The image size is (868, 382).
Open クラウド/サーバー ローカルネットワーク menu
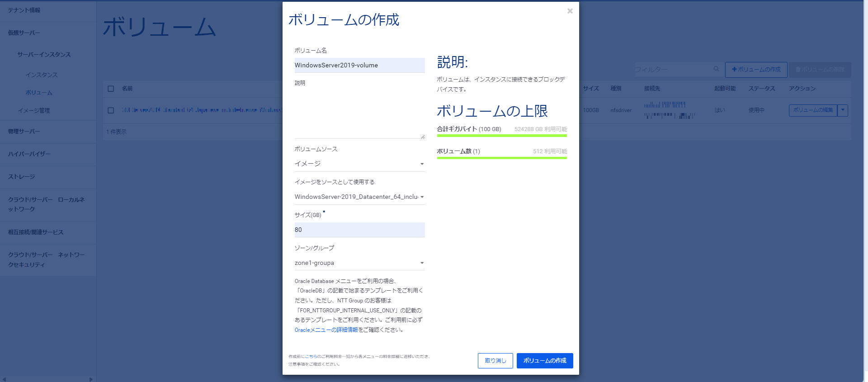coord(46,204)
